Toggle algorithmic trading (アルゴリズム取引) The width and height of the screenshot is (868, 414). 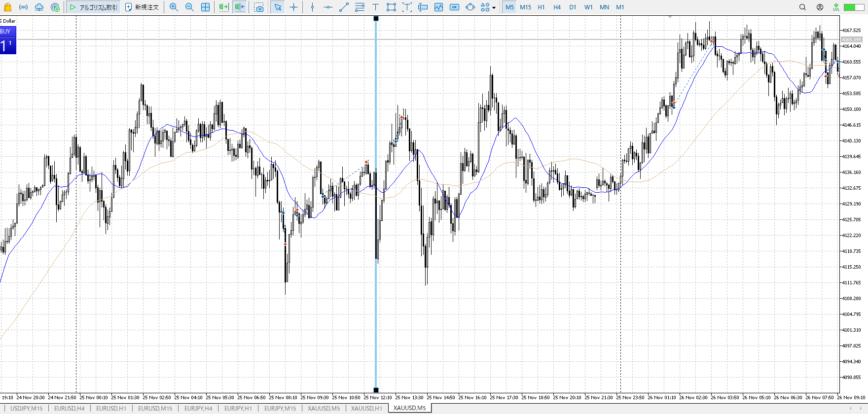[94, 7]
